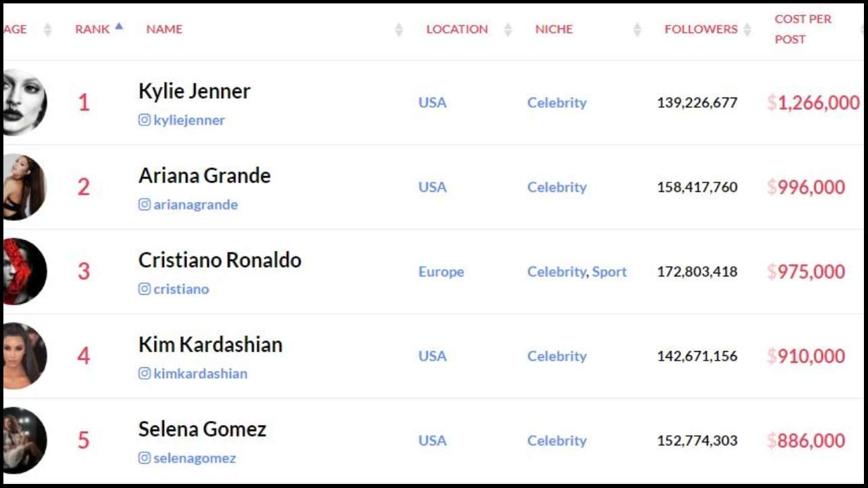Click Instagram icon beside cristiano handle
Viewport: 868px width, 488px height.
click(144, 289)
